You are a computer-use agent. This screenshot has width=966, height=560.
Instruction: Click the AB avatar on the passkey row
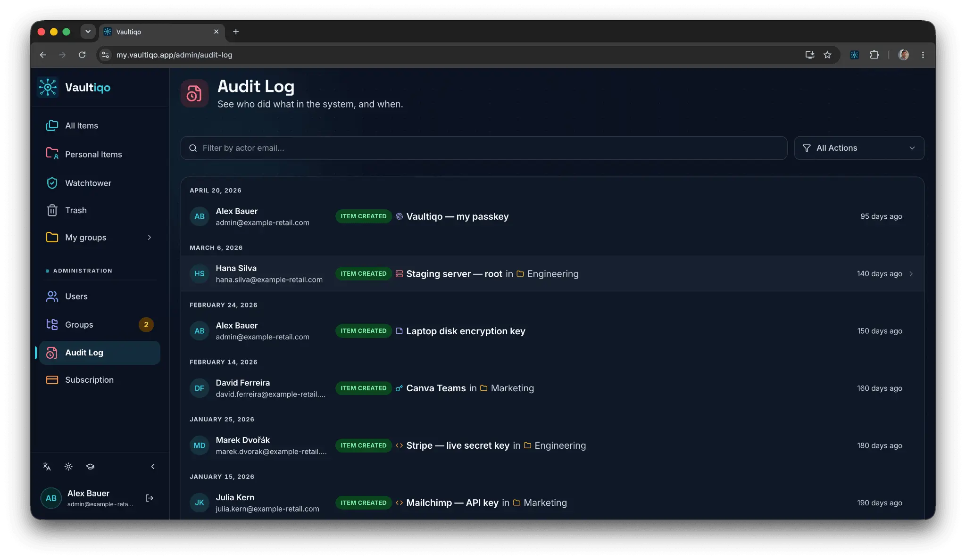tap(200, 216)
